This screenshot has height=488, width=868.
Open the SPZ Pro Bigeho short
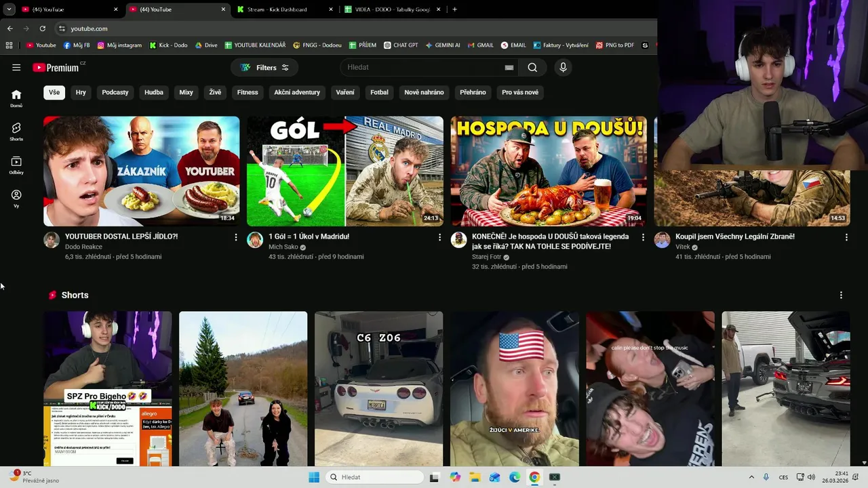click(108, 388)
